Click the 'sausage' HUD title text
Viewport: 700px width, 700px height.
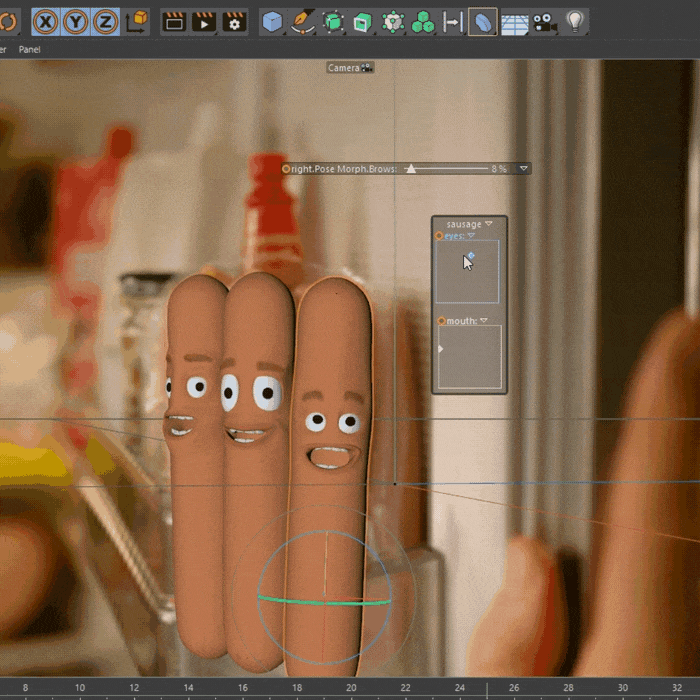click(464, 224)
